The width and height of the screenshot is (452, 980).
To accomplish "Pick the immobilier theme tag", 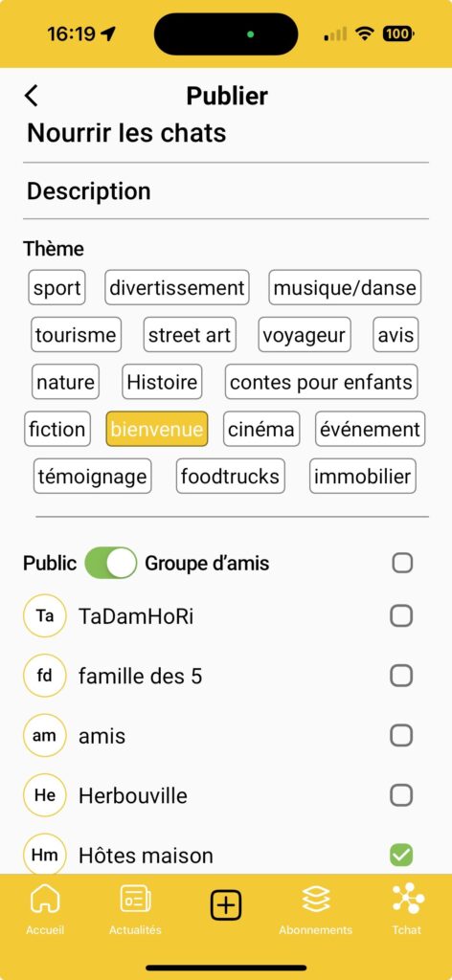I will coord(363,477).
